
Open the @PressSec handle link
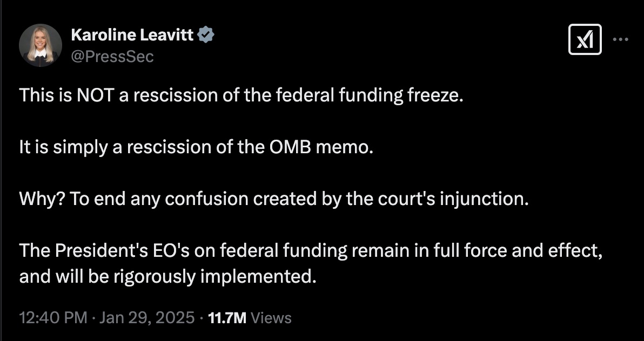pyautogui.click(x=112, y=56)
